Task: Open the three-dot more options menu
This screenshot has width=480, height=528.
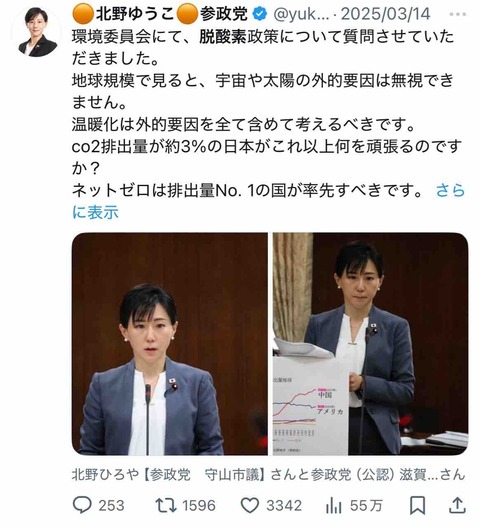Action: (x=458, y=14)
